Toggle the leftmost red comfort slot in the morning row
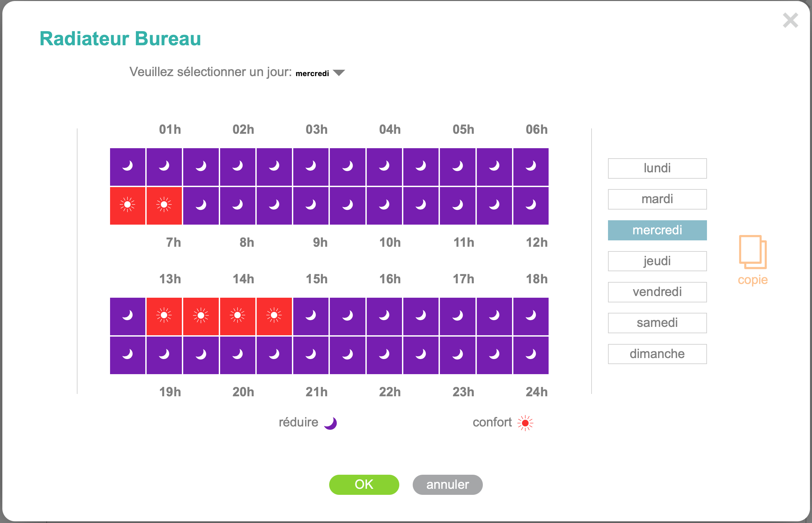812x523 pixels. click(128, 206)
